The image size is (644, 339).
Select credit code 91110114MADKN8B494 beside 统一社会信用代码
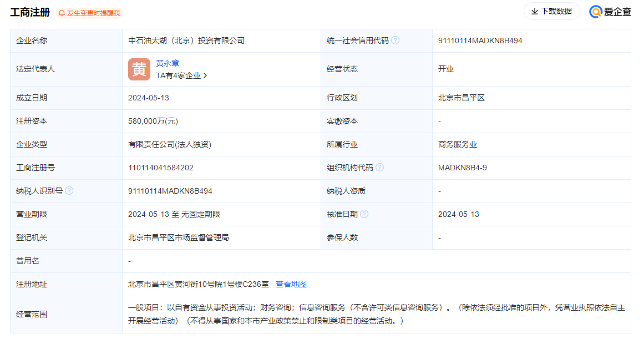(x=480, y=41)
